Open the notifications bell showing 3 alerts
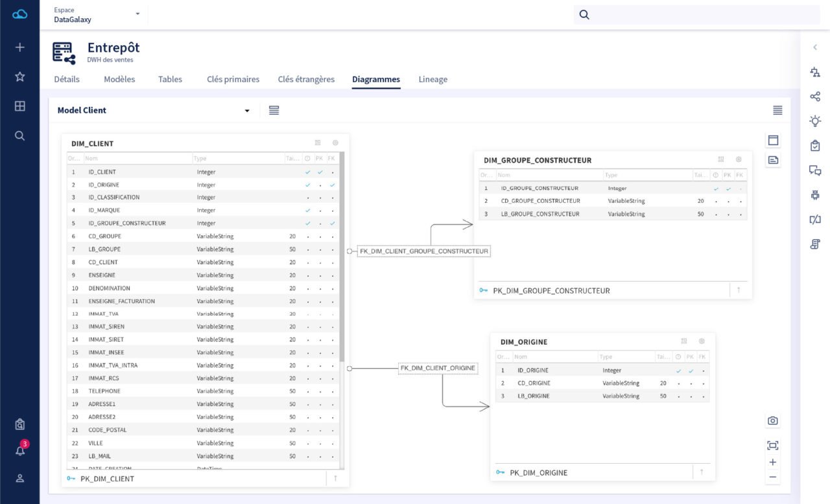This screenshot has height=504, width=830. click(x=19, y=451)
